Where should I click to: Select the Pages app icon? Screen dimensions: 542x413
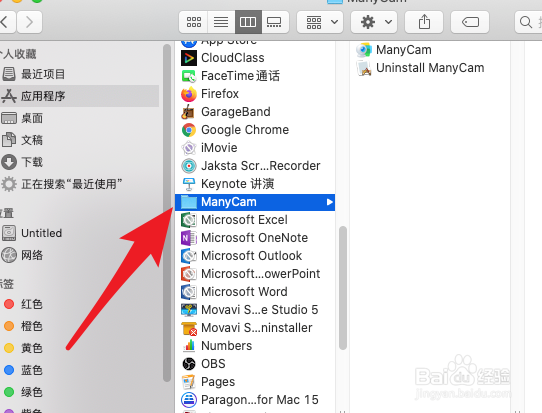pos(189,382)
